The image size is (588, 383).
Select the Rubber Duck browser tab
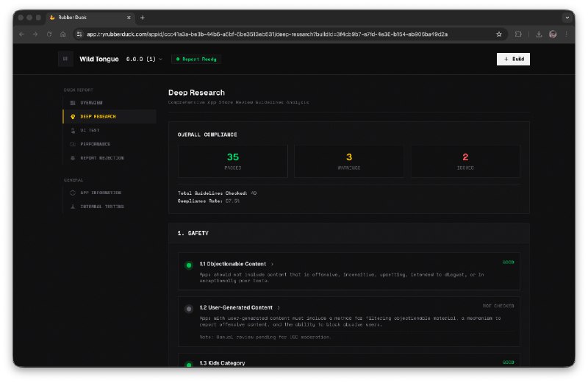(88, 17)
